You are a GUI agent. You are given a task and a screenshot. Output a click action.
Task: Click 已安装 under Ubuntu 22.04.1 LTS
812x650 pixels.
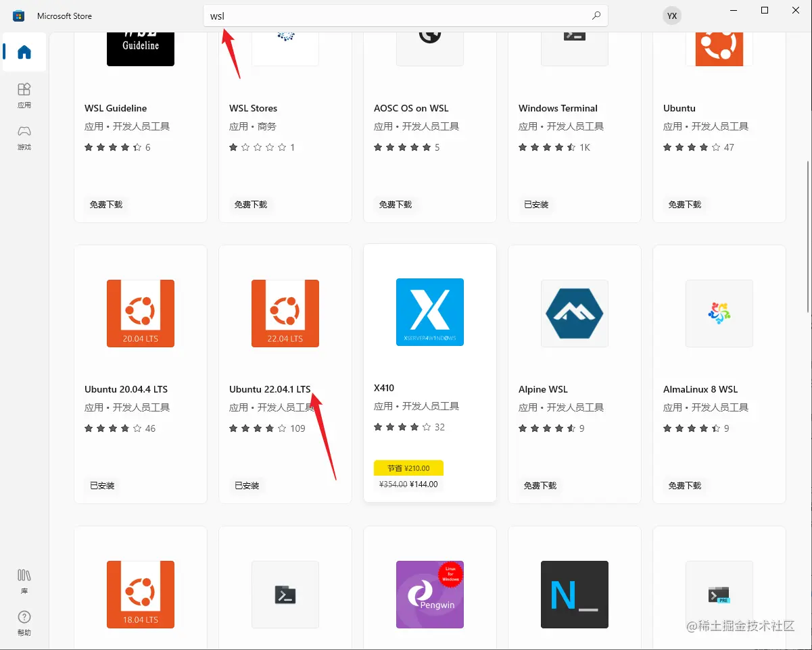click(247, 485)
